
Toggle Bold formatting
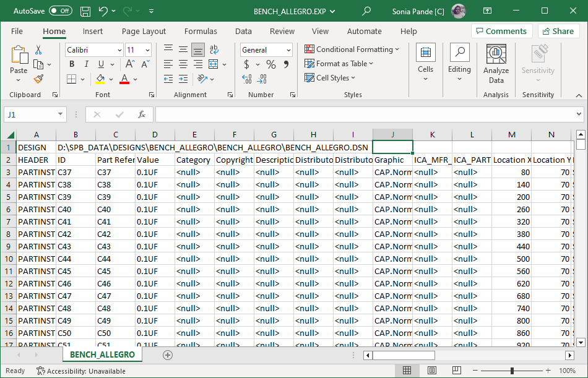72,64
